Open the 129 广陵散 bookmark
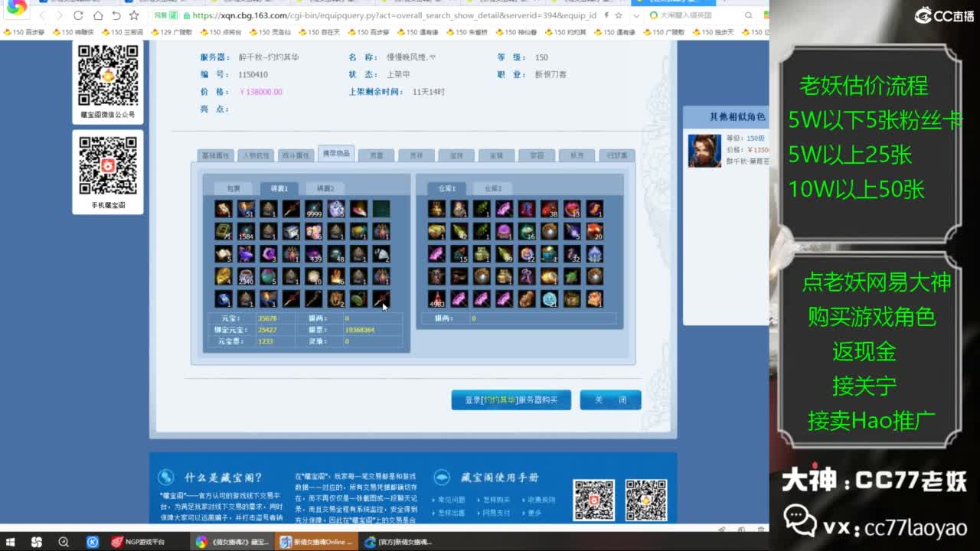Viewport: 980px width, 551px height. click(171, 32)
